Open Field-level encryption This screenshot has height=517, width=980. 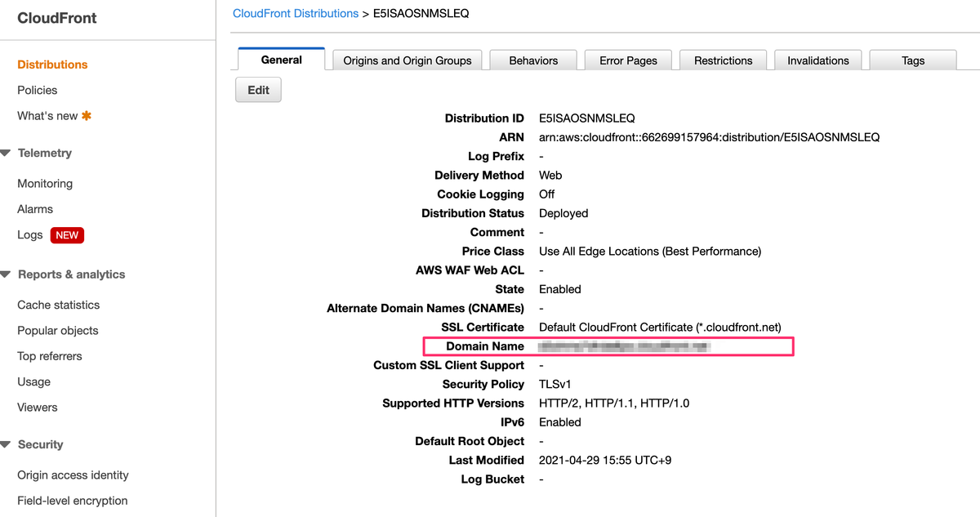tap(73, 501)
